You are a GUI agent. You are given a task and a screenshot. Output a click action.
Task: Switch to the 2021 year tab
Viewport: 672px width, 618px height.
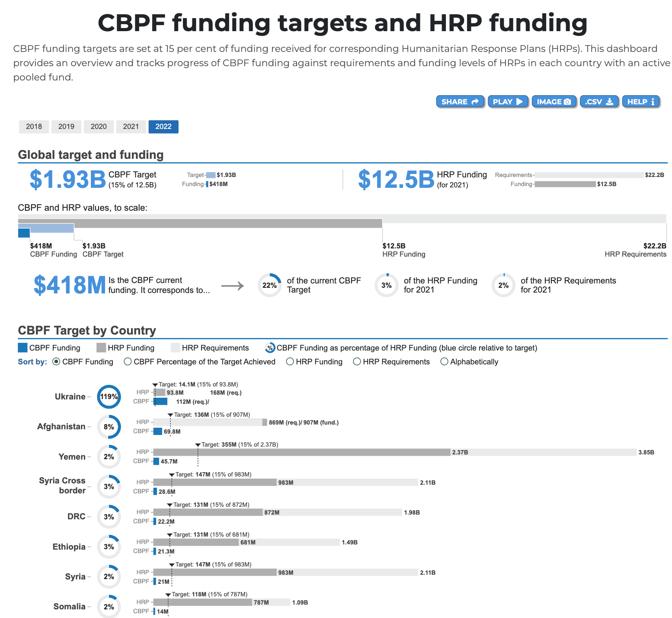point(131,127)
